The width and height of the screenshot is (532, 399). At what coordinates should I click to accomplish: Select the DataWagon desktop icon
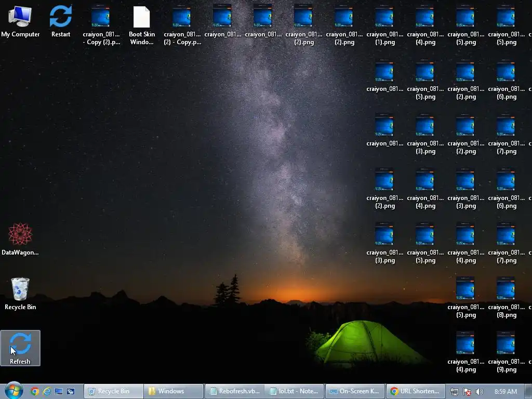20,239
